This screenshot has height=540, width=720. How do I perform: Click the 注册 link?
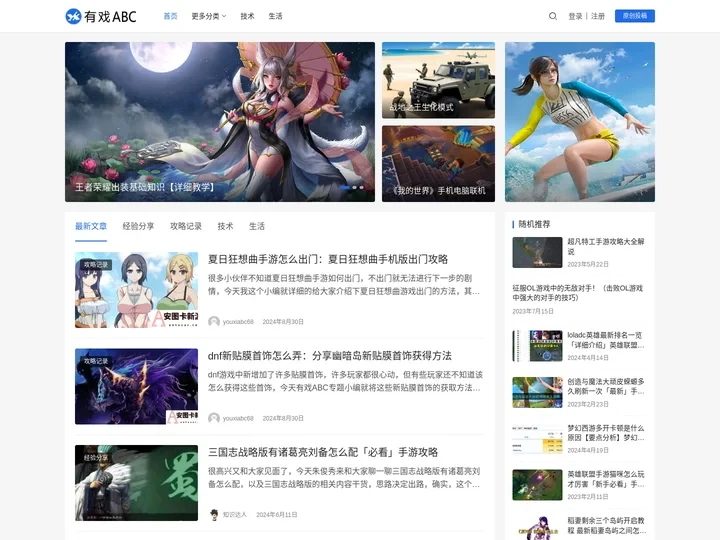click(597, 16)
